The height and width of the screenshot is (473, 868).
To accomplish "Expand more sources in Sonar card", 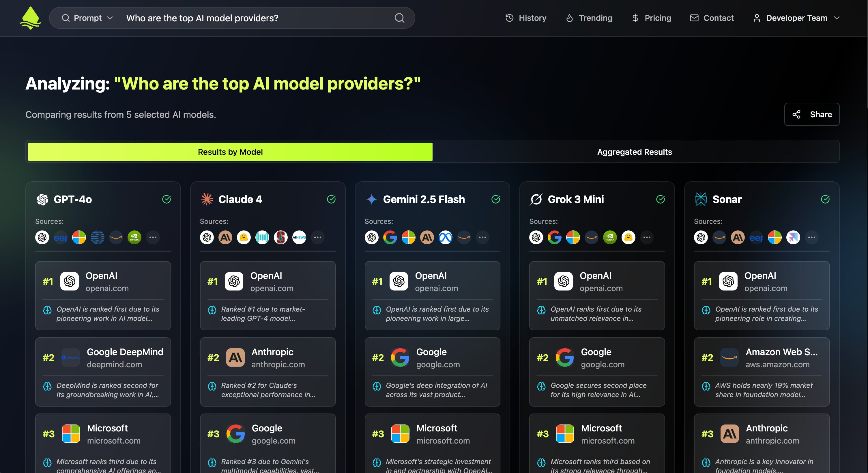I will [x=811, y=237].
